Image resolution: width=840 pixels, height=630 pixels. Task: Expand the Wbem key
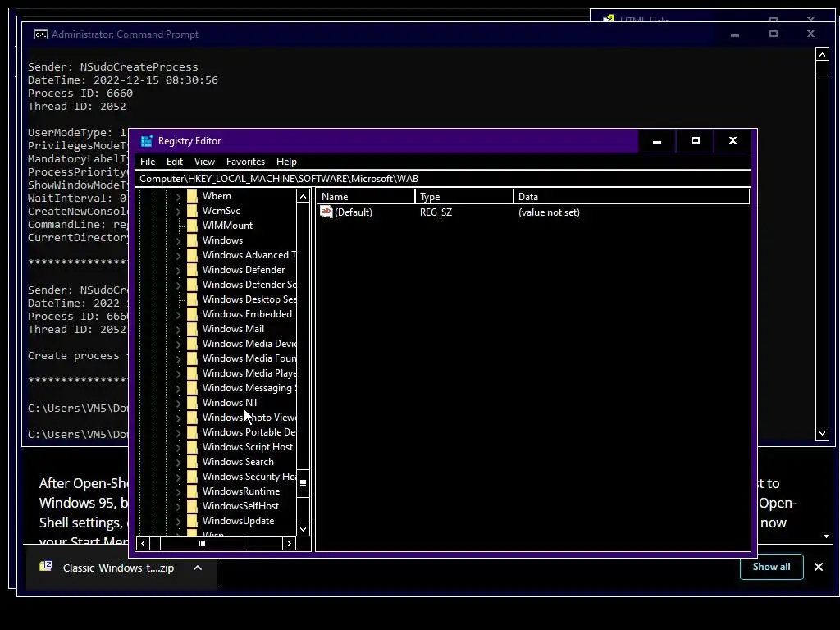click(x=178, y=197)
